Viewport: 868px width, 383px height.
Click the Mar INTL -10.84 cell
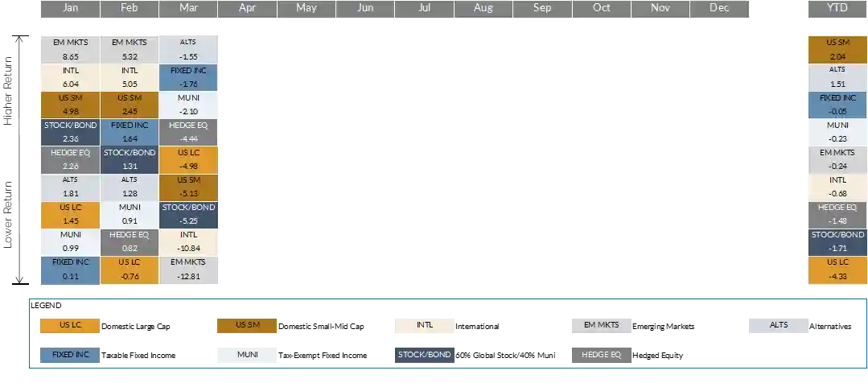(189, 242)
